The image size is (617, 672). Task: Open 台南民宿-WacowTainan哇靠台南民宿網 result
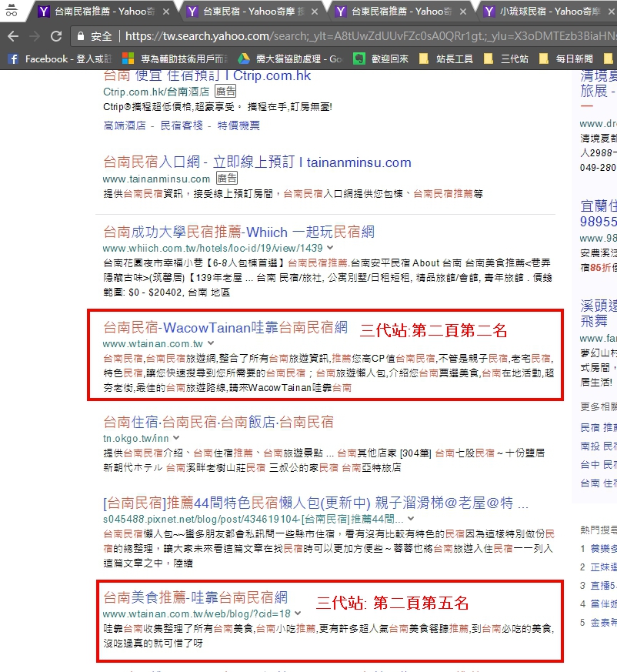[225, 328]
